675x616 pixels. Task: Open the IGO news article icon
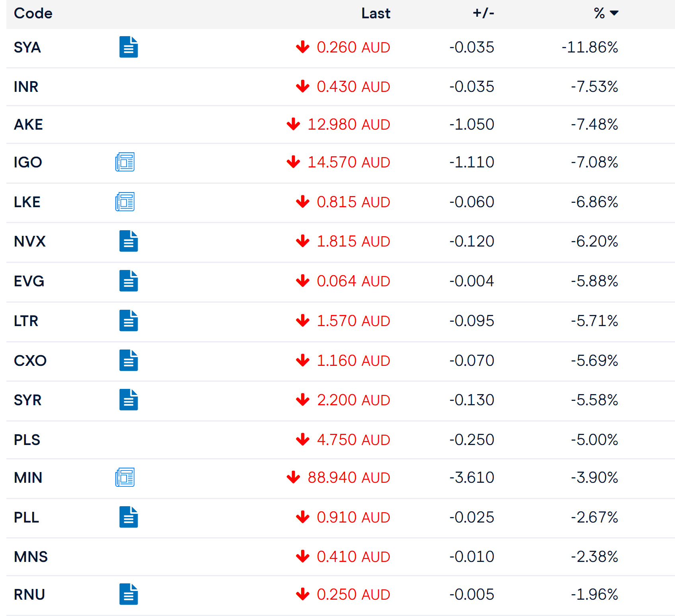[x=125, y=162]
